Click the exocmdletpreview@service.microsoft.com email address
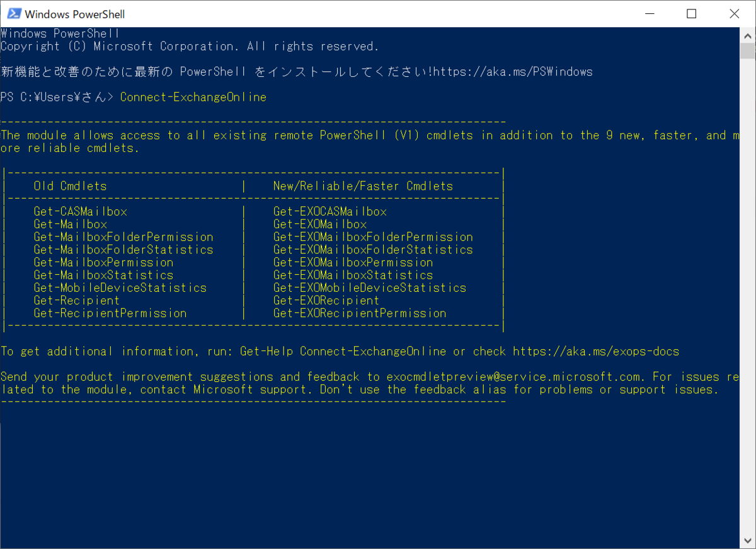Image resolution: width=756 pixels, height=549 pixels. (515, 377)
